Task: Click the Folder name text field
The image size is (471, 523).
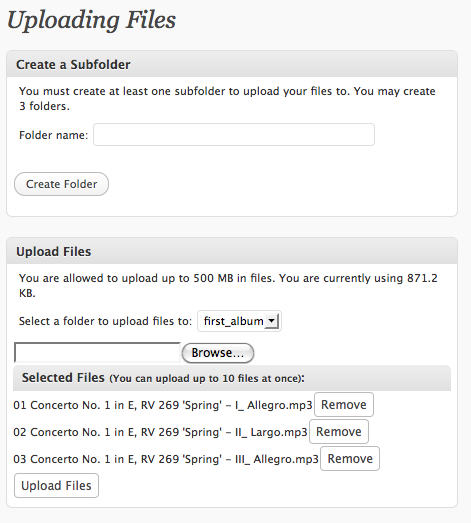Action: 234,134
